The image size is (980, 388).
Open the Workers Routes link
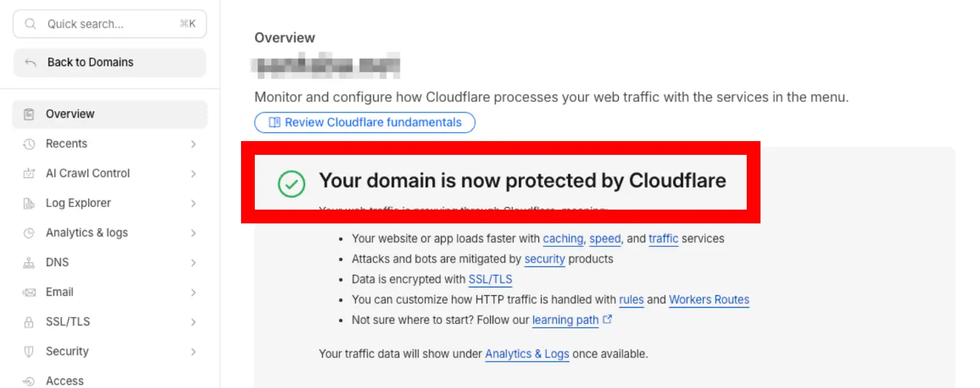(709, 300)
